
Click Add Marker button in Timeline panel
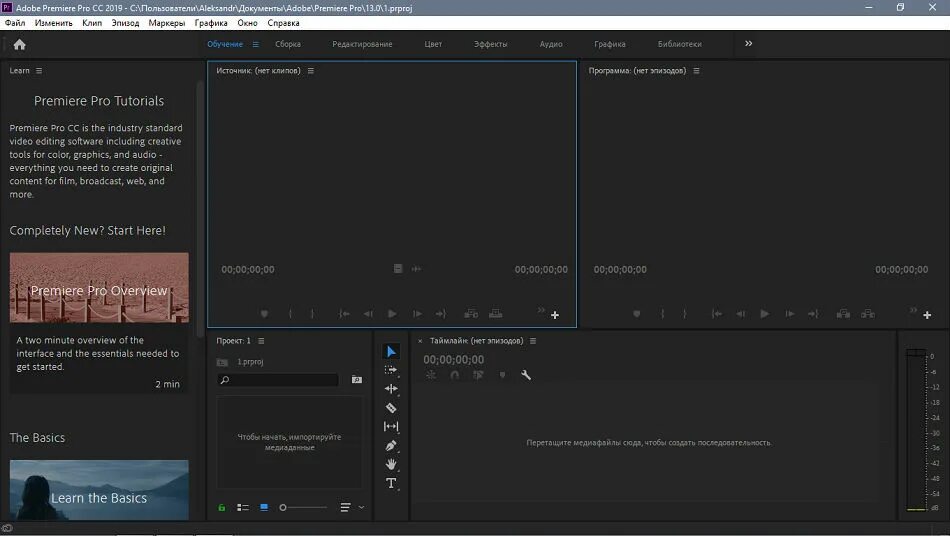click(502, 376)
